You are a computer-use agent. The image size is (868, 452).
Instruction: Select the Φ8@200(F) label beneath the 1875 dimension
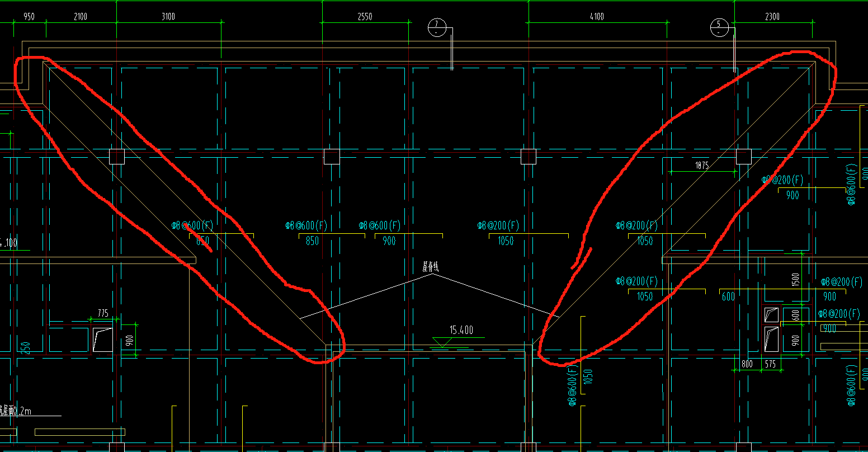(x=782, y=180)
